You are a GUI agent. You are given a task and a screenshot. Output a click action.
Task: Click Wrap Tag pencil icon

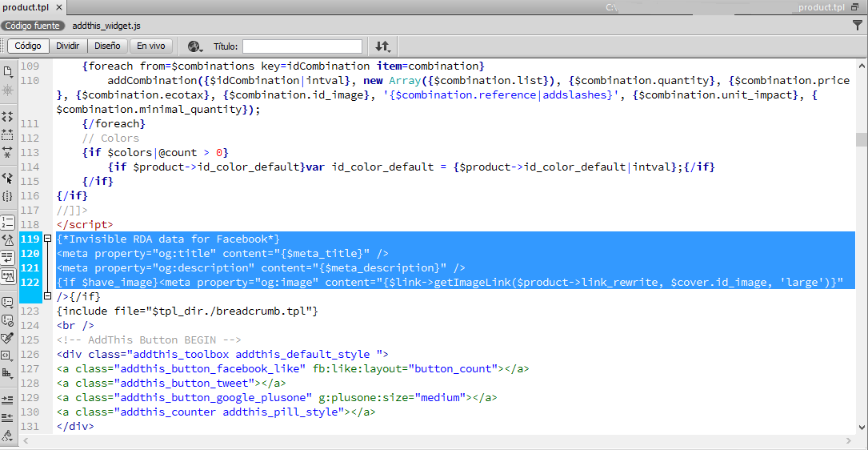pyautogui.click(x=8, y=338)
